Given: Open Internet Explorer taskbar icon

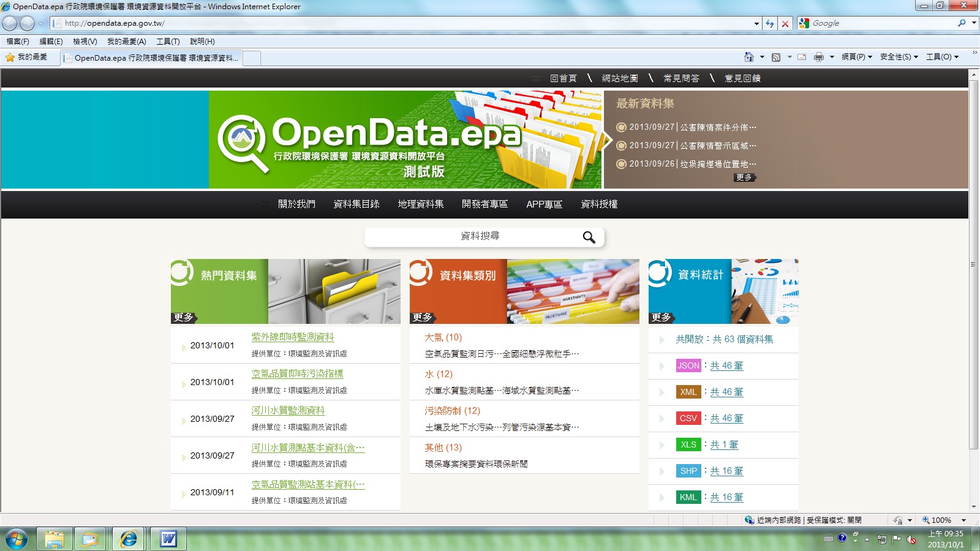Looking at the screenshot, I should [129, 539].
